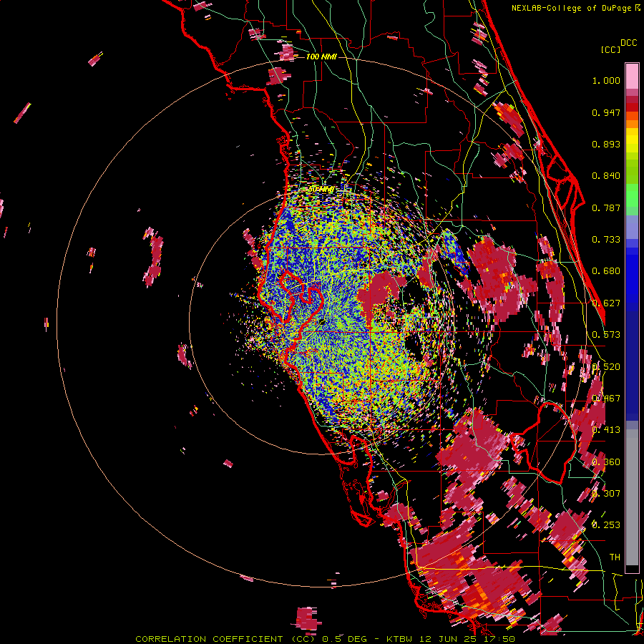644x644 pixels.
Task: Select the 0.253 scale value
Action: [606, 525]
